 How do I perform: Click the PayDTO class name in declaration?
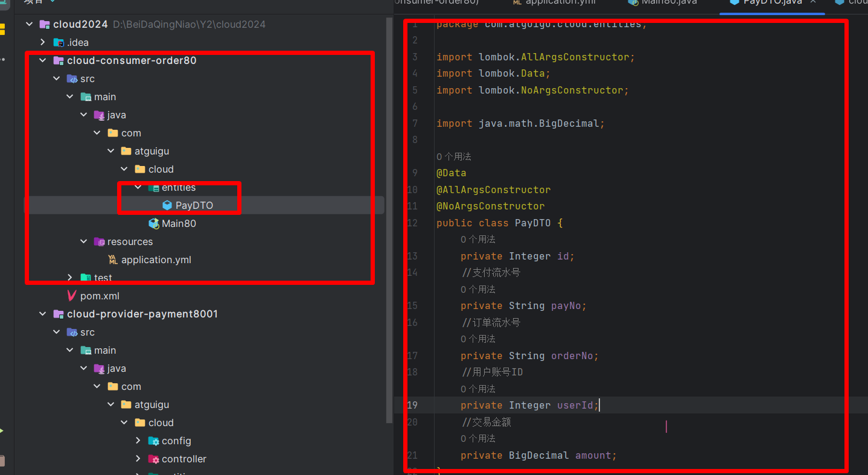[532, 223]
